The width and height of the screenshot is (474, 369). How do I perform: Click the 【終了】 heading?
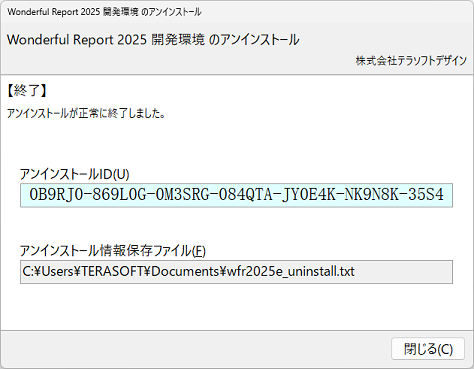[x=27, y=91]
